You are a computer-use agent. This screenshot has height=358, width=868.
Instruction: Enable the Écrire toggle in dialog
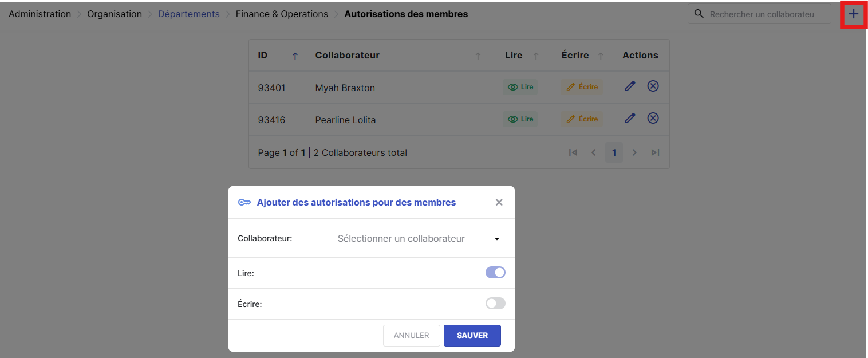tap(495, 304)
